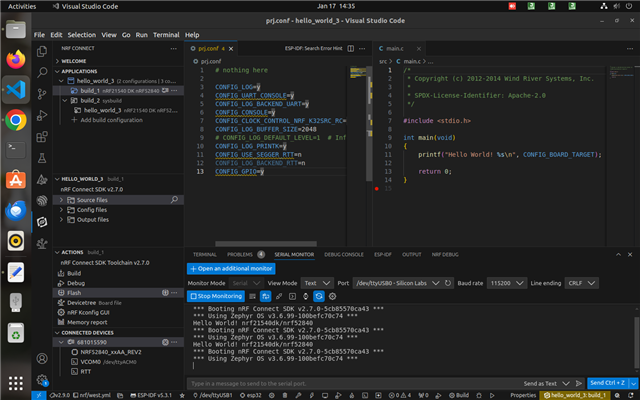This screenshot has width=640, height=400.
Task: Click the clear output icon beside Stop Monitoring
Action: [252, 296]
